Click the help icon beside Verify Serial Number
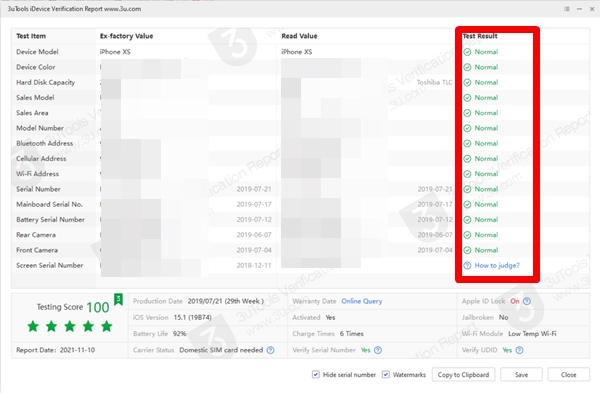This screenshot has width=600, height=393. (378, 350)
